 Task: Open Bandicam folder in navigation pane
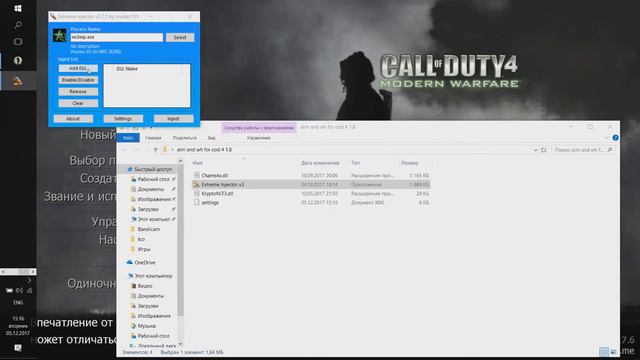coord(149,229)
